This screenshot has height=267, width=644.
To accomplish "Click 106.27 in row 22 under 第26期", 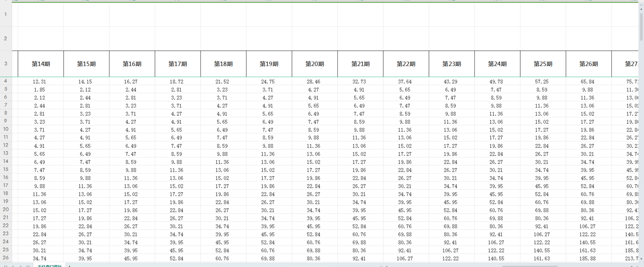I will tap(589, 226).
